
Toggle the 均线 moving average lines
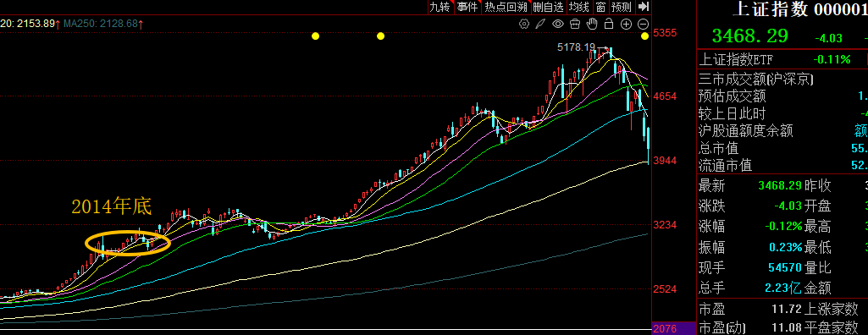tap(579, 7)
